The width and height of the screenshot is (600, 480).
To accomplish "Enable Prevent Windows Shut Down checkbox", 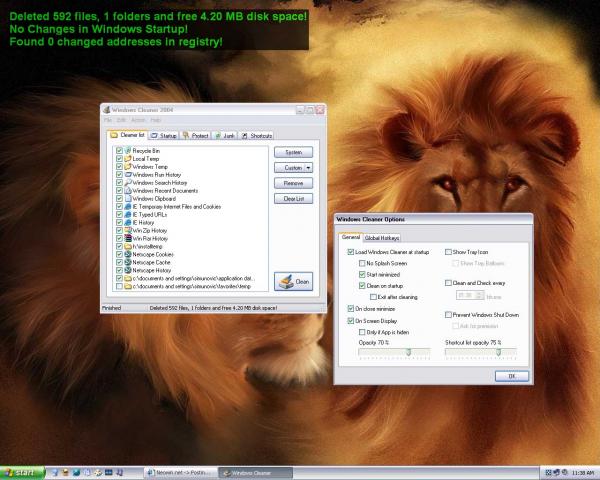I will pos(448,315).
